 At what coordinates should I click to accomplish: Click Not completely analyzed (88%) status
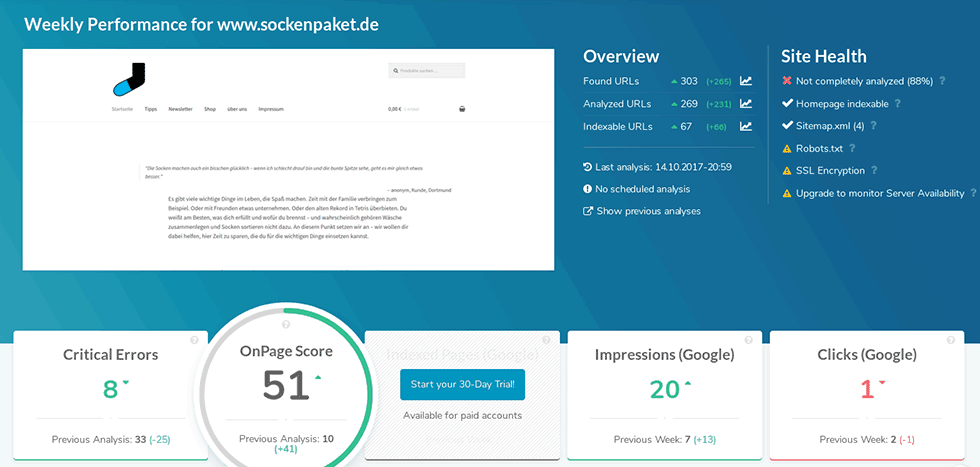864,81
